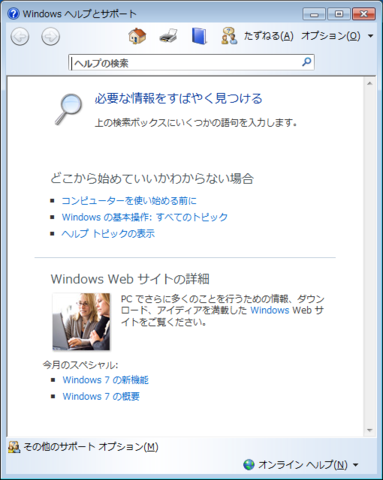Open link Windows 7 の新機能
Screen dimensions: 383x480
click(x=106, y=380)
